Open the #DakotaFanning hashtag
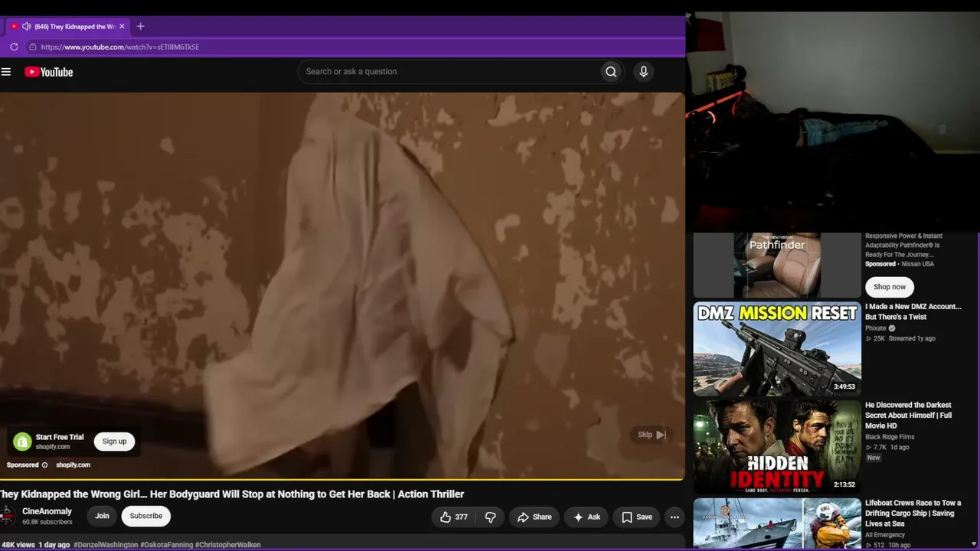Viewport: 980px width, 551px height. pyautogui.click(x=166, y=545)
